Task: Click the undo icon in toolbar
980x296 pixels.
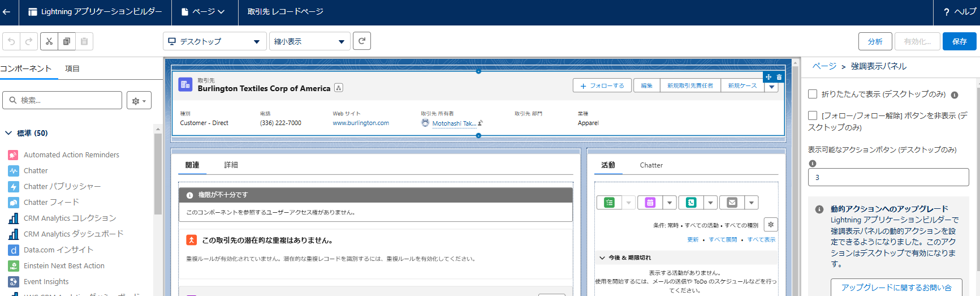Action: [x=11, y=41]
